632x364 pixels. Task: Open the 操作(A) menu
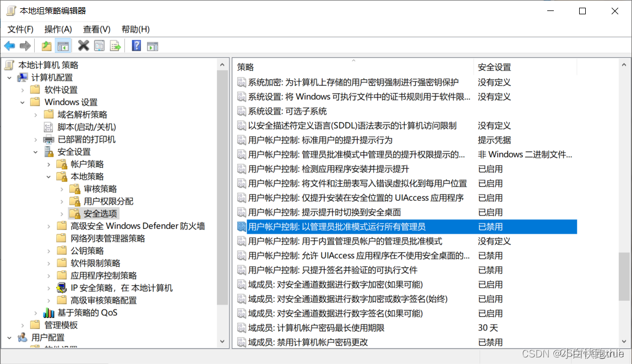[58, 29]
